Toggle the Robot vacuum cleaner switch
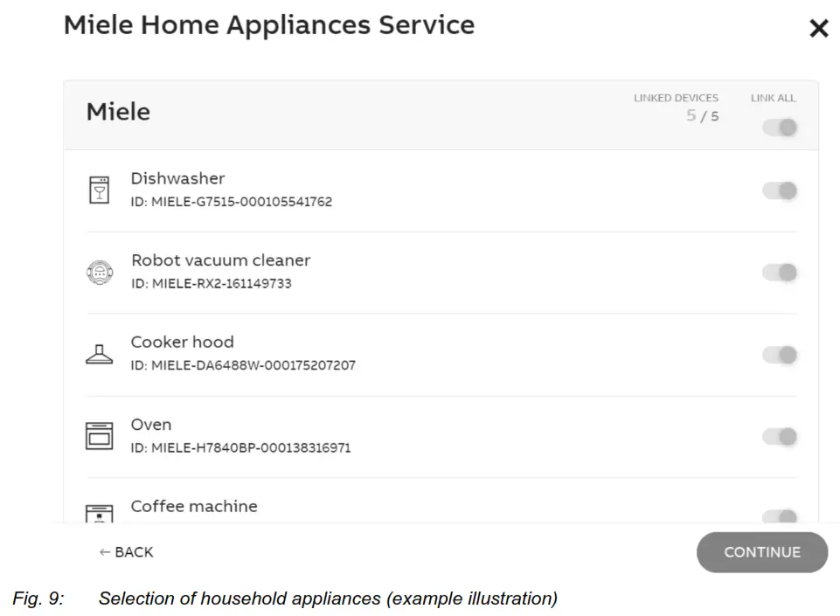The width and height of the screenshot is (840, 616). pyautogui.click(x=778, y=272)
